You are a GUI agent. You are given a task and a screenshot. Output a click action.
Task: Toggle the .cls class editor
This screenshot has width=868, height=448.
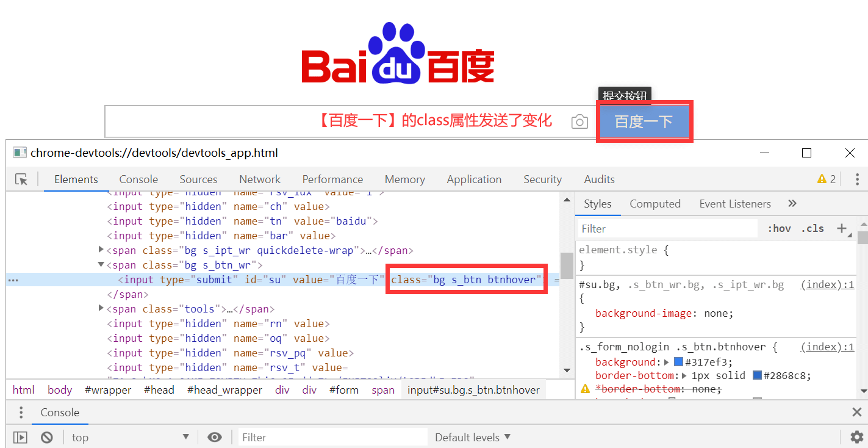pos(813,228)
